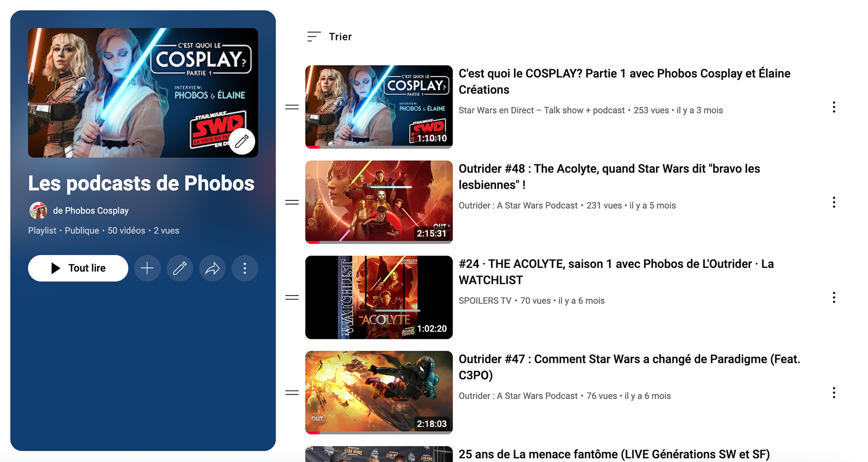Click the 231 vues • il y a 5 mois text
Image resolution: width=868 pixels, height=462 pixels.
click(x=631, y=205)
